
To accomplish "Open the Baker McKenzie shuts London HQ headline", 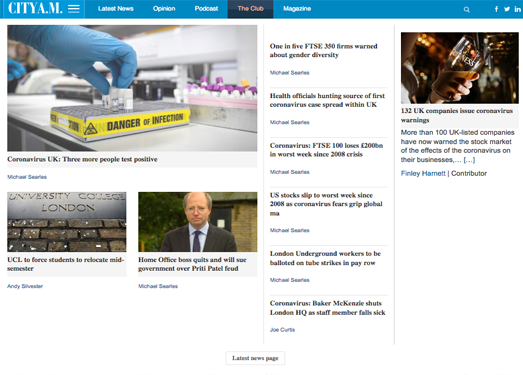I will pos(327,308).
